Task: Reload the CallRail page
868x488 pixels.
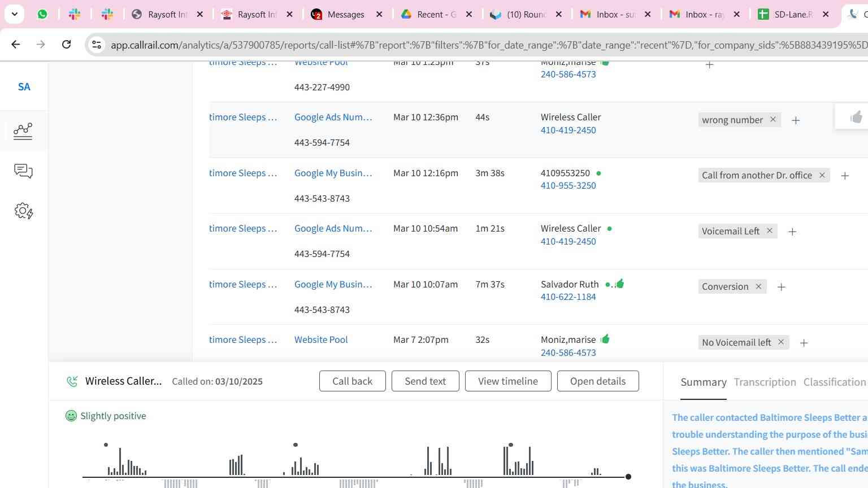Action: pyautogui.click(x=66, y=44)
